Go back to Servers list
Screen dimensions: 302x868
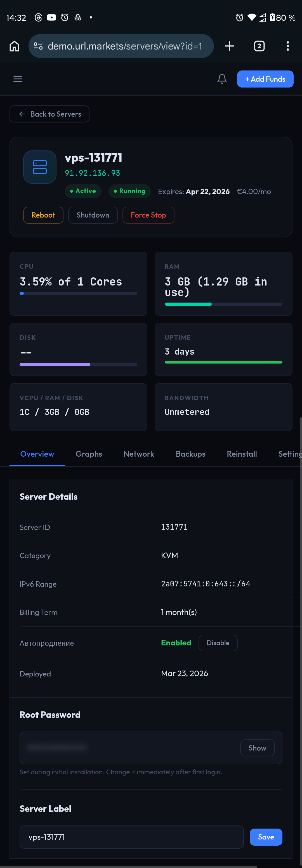click(x=49, y=114)
